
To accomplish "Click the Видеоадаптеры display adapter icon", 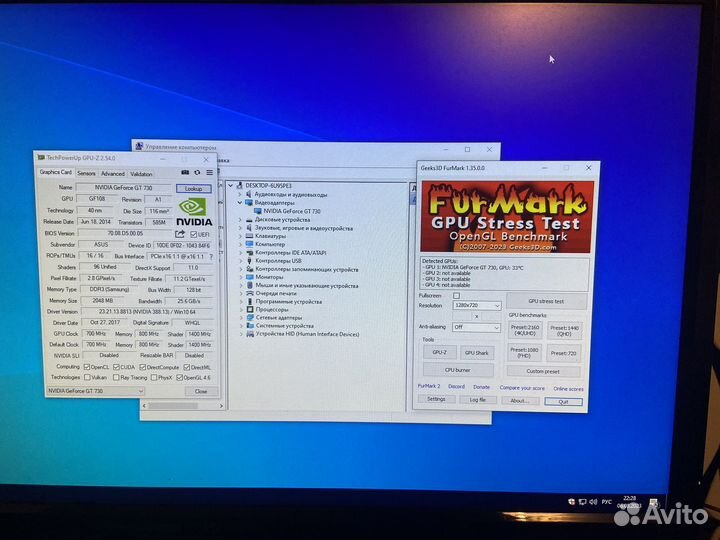I will click(x=249, y=202).
